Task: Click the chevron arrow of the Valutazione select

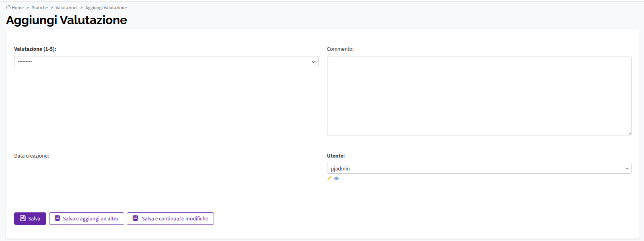Action: 313,62
